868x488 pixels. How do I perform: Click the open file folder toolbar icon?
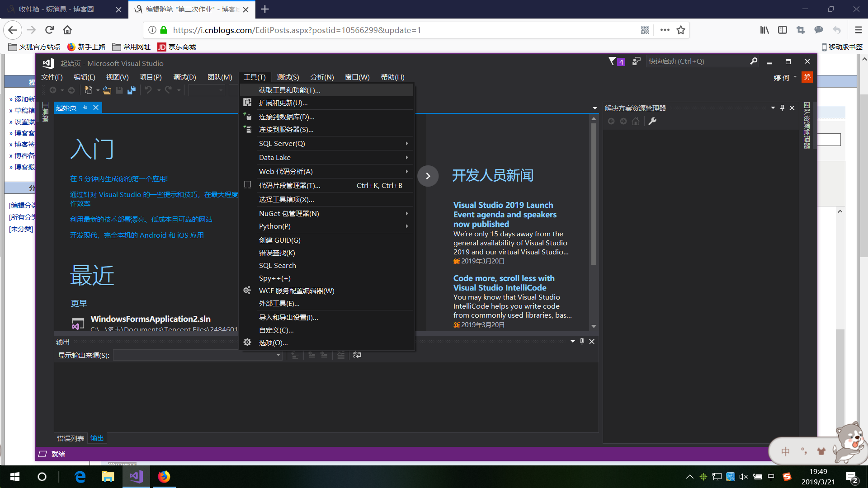pyautogui.click(x=107, y=90)
